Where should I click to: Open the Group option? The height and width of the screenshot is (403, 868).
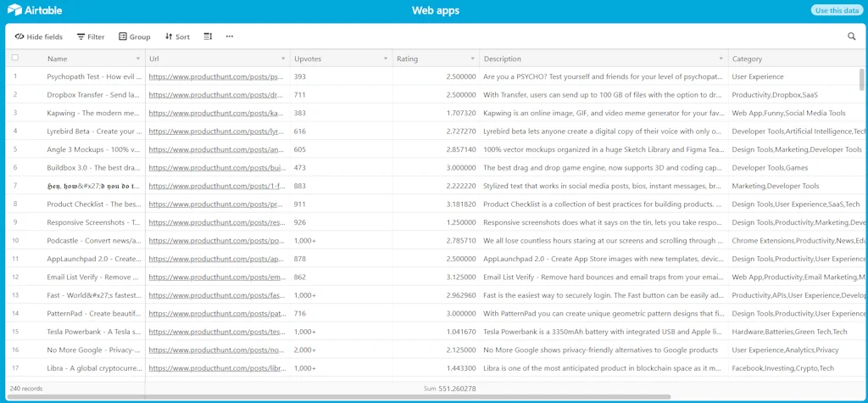tap(135, 36)
